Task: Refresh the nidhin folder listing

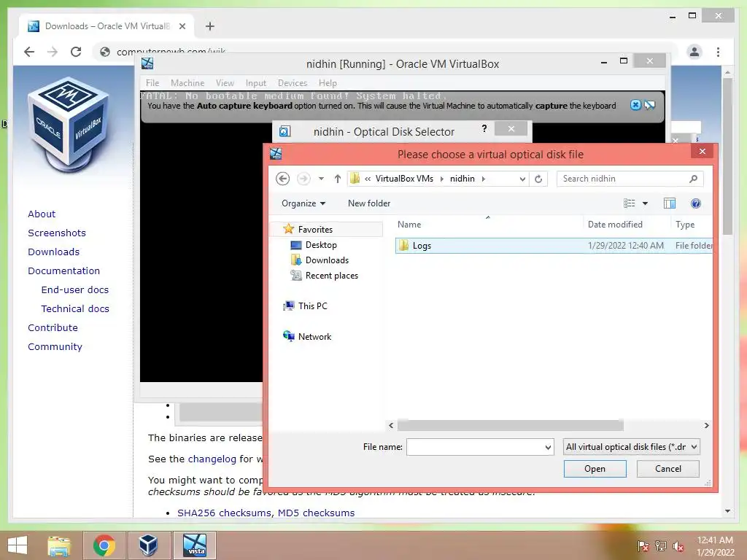Action: pos(538,179)
